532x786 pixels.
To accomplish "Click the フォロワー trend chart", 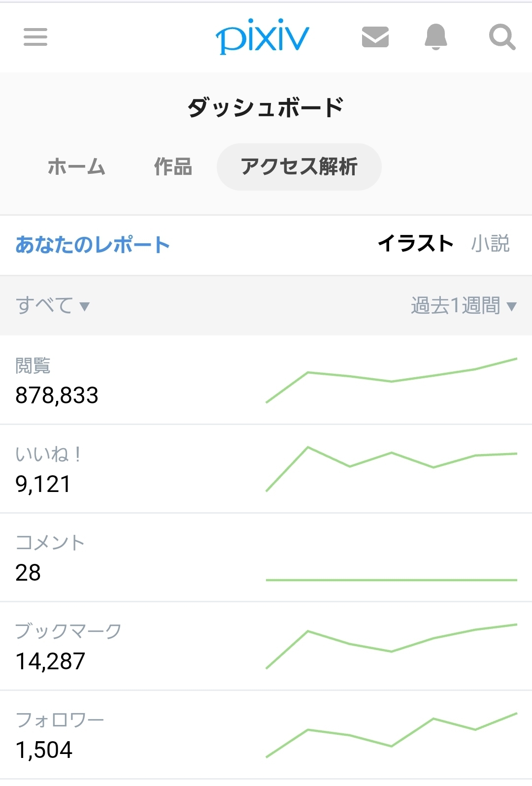I will click(391, 735).
